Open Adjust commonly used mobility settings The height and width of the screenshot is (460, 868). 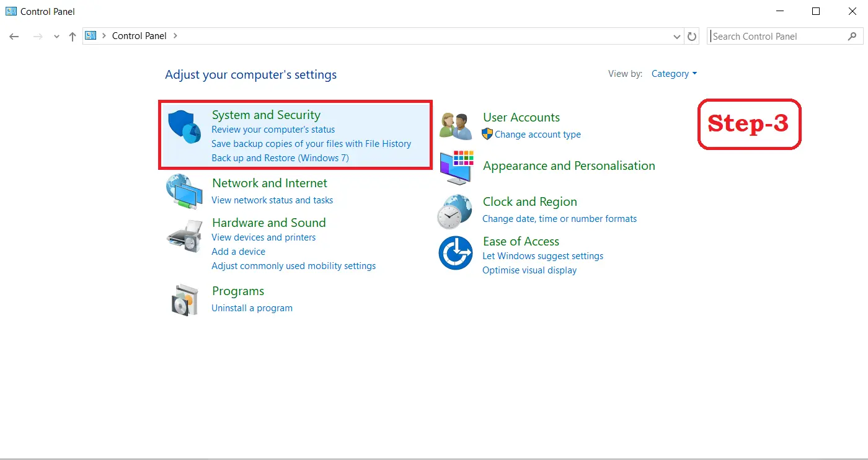click(293, 266)
